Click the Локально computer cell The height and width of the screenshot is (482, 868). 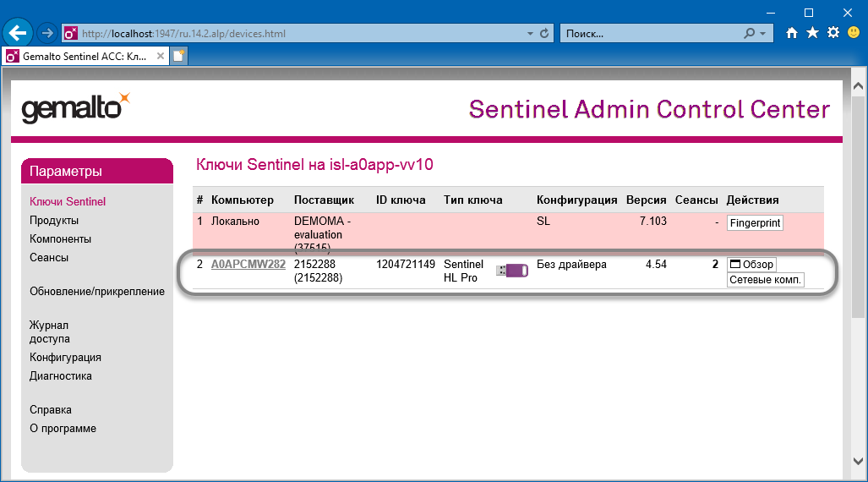point(235,221)
